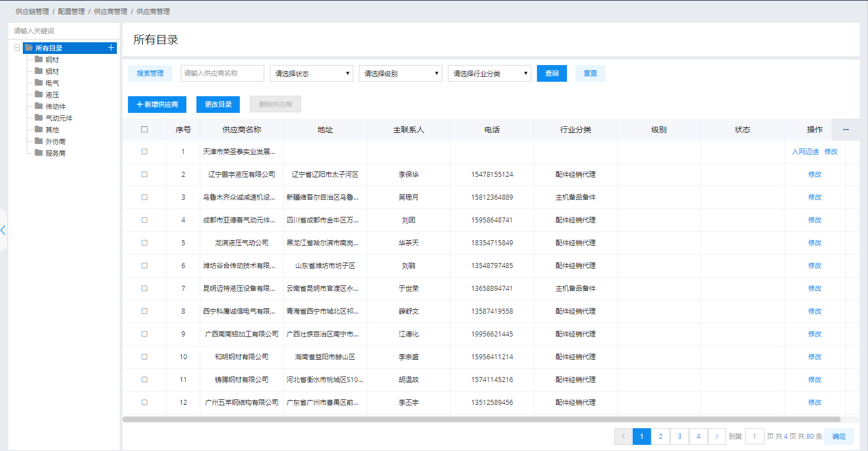Viewport: 868px width, 451px height.
Task: Click the previous page arrow
Action: (623, 437)
